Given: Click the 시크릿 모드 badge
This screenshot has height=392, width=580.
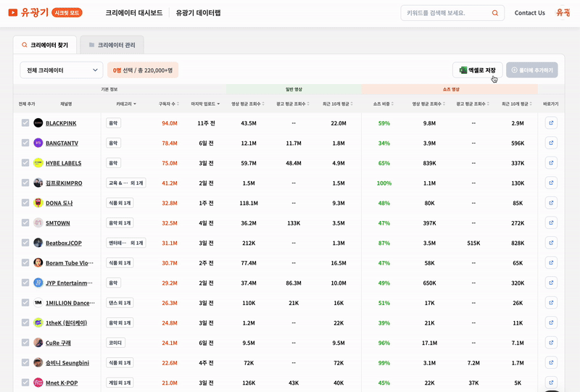Looking at the screenshot, I should [x=67, y=13].
